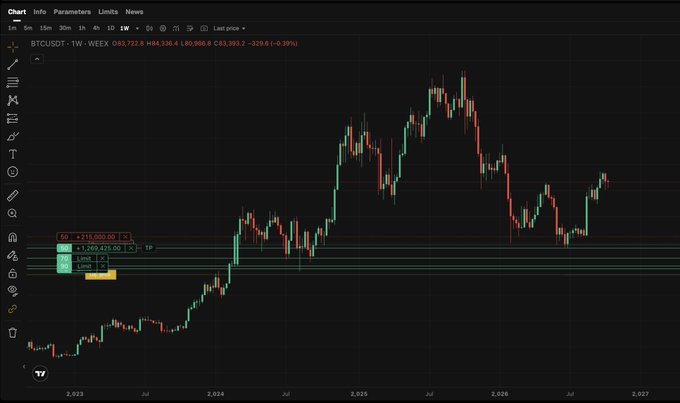680x403 pixels.
Task: Open the News tab
Action: pos(134,12)
